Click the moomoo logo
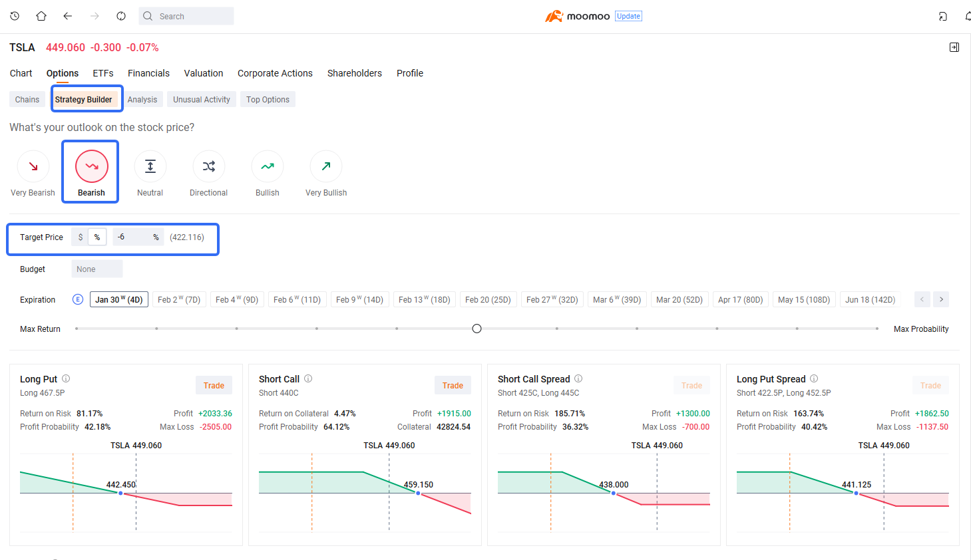The height and width of the screenshot is (560, 971). click(577, 16)
